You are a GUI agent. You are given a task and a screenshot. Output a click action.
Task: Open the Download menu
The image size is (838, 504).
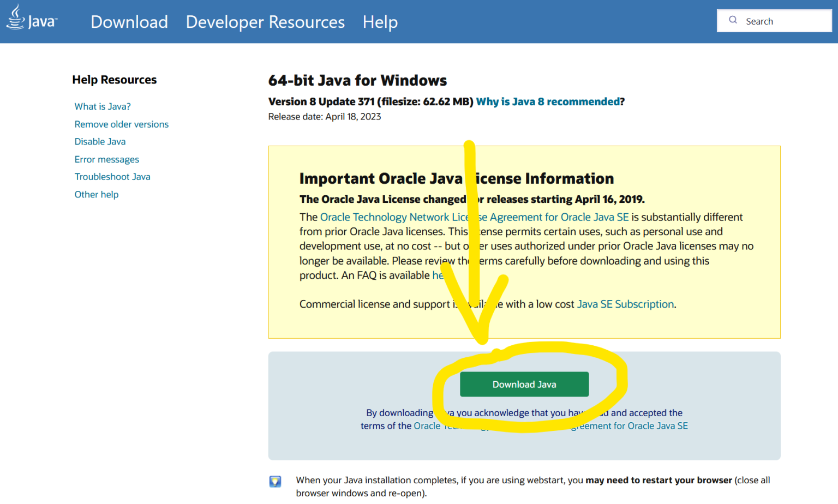pyautogui.click(x=129, y=22)
